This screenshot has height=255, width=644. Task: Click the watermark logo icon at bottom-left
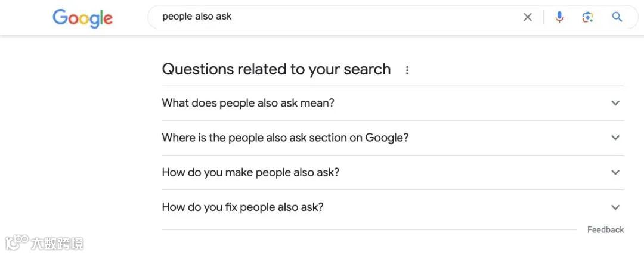[17, 242]
